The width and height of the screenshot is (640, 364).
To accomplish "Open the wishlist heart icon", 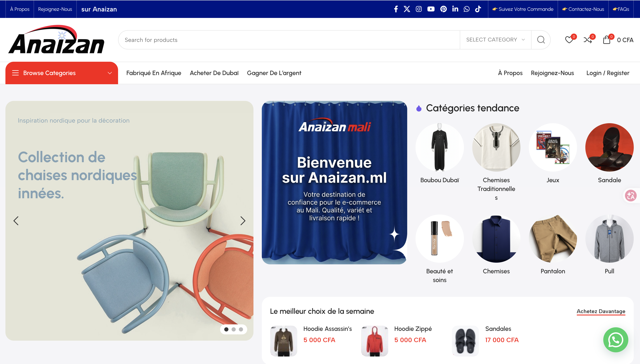I will coord(569,40).
